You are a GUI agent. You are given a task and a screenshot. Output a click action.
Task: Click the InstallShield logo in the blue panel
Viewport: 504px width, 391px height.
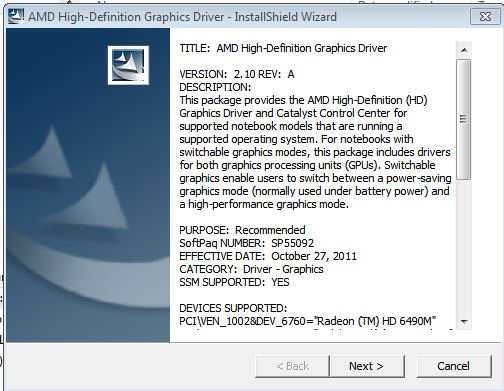[x=128, y=65]
